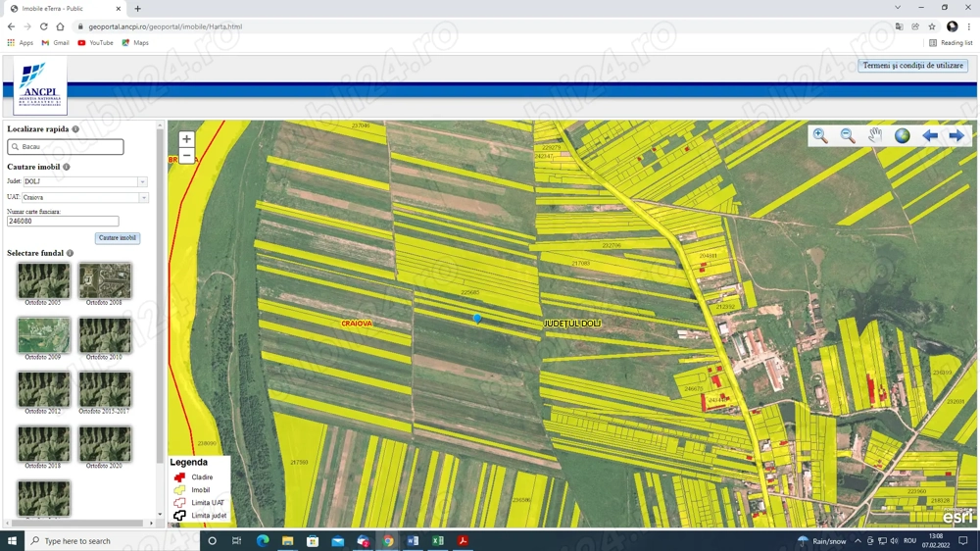Go to next map extent arrow
This screenshot has width=980, height=551.
pyautogui.click(x=956, y=136)
